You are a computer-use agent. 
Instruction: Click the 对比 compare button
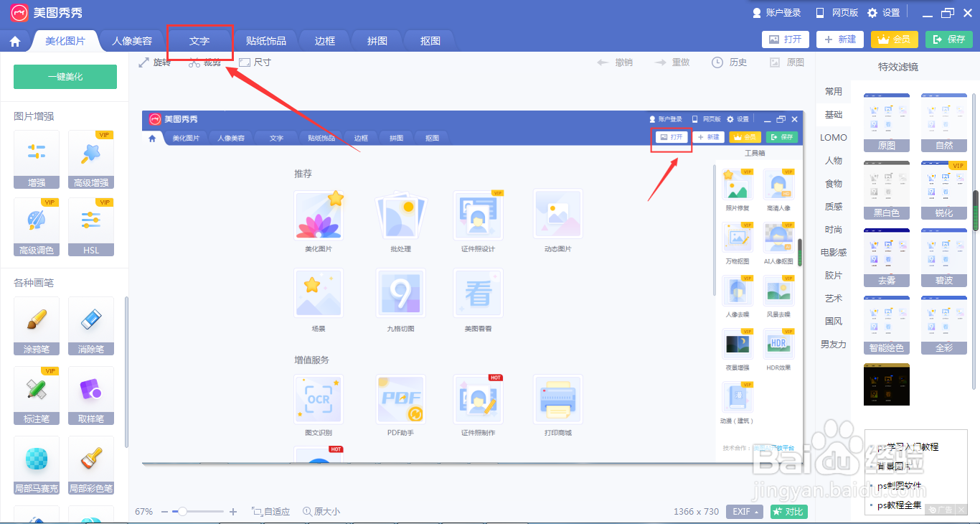point(789,512)
